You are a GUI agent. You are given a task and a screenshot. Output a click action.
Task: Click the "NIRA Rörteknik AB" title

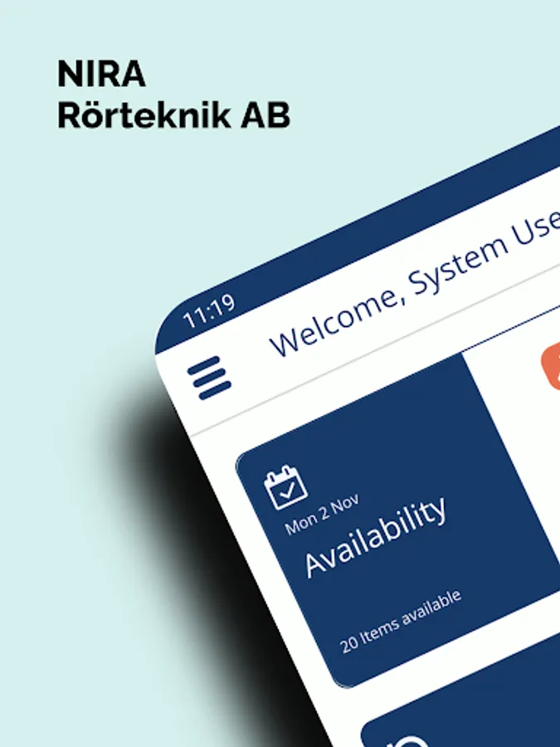(173, 95)
